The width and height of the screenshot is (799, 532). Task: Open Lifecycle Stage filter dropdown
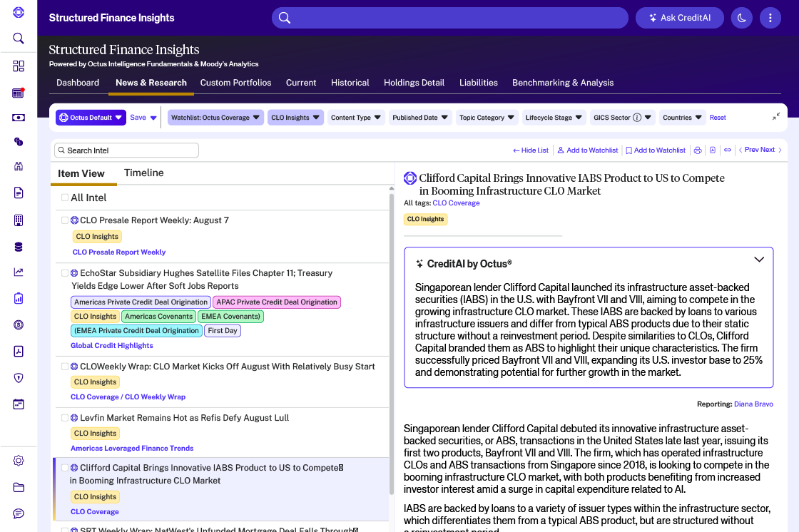click(554, 117)
